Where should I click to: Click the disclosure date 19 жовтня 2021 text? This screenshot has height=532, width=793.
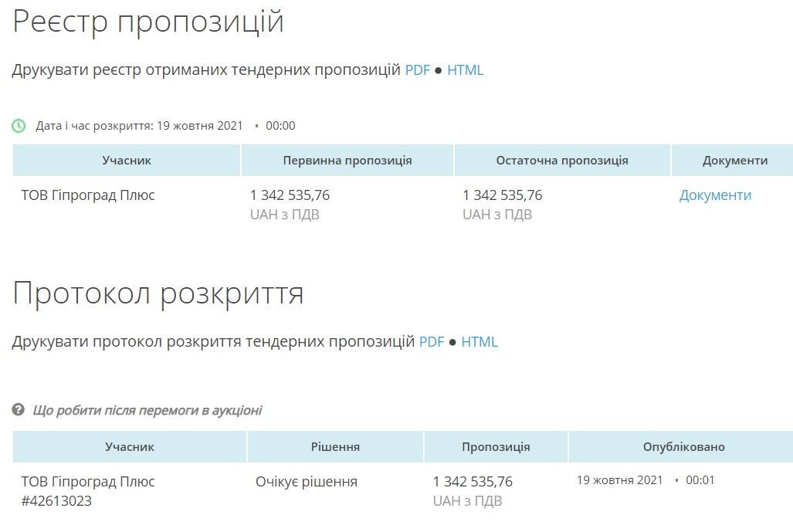(x=200, y=126)
